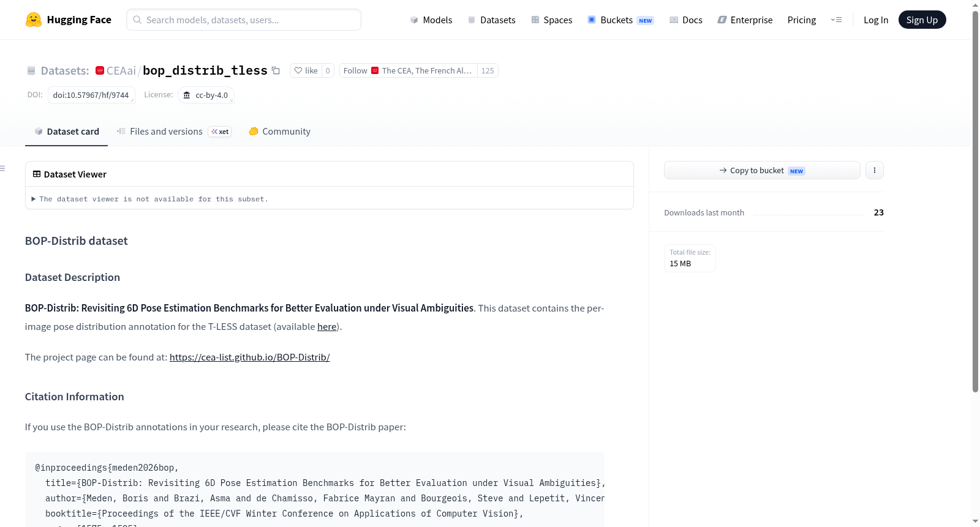
Task: Open the Datasets nav item
Action: (491, 20)
